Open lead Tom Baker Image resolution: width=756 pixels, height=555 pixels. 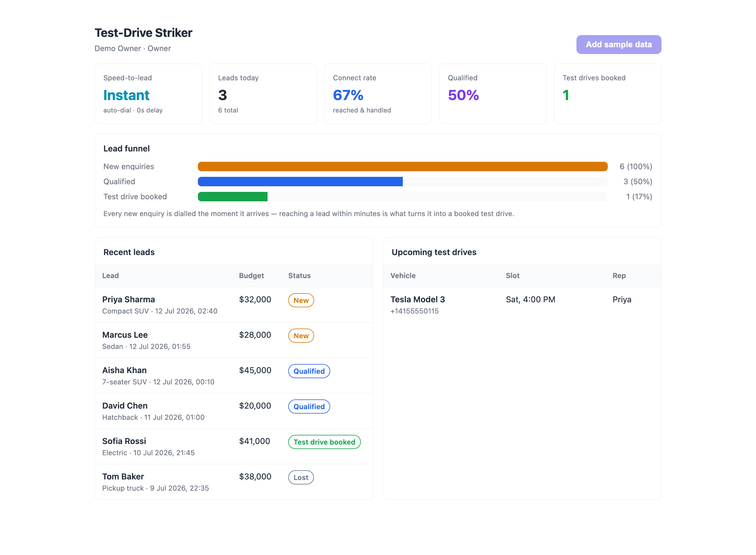(x=234, y=482)
